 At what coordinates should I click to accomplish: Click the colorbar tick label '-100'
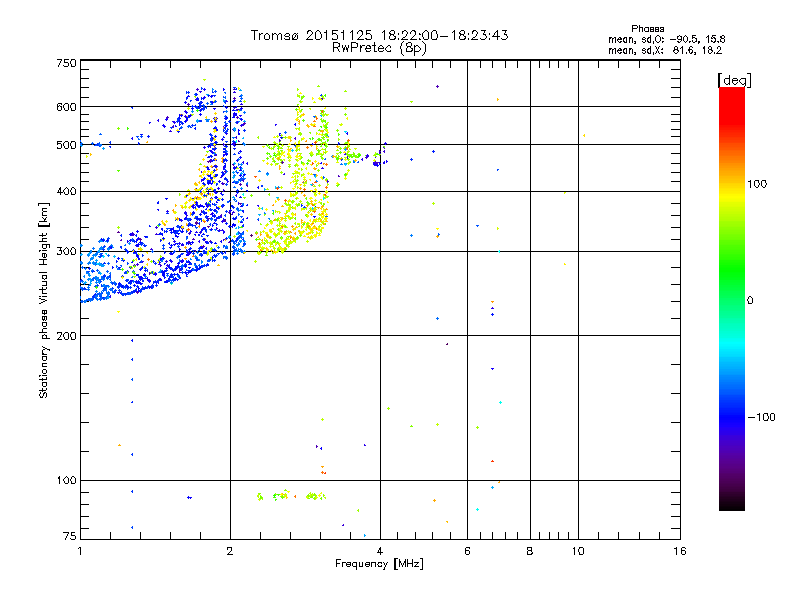click(x=761, y=417)
